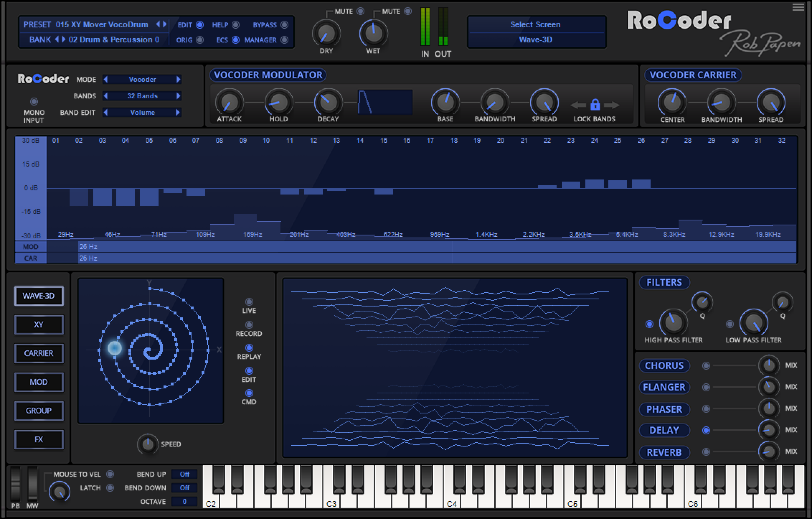This screenshot has width=812, height=519.
Task: Open the hamburger menu in the top-right corner
Action: coord(798,7)
